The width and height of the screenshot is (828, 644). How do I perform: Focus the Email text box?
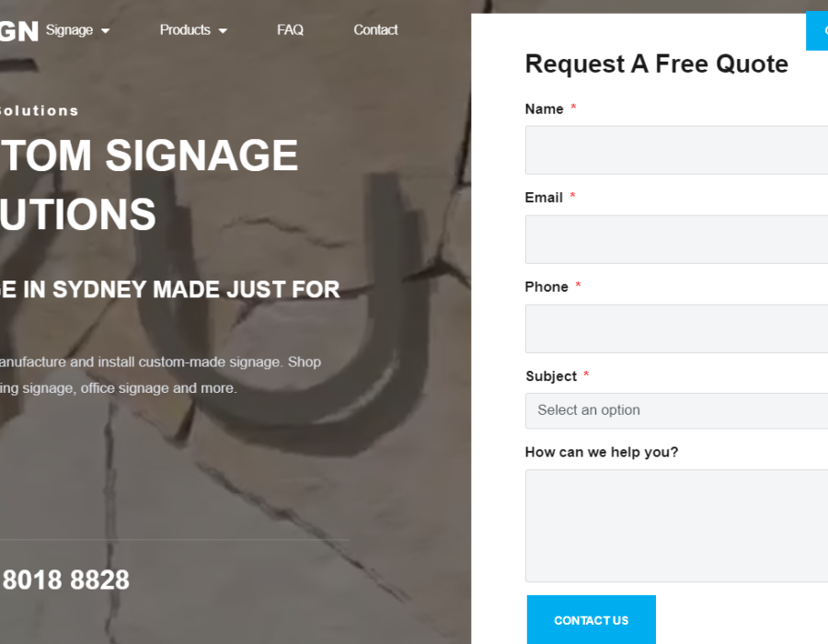click(x=676, y=239)
